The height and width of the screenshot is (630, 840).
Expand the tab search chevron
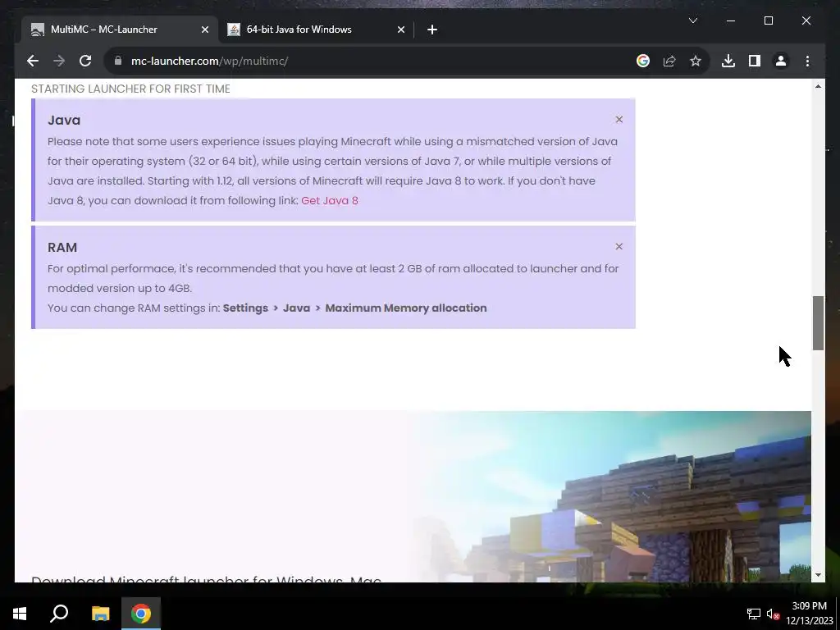click(x=693, y=21)
